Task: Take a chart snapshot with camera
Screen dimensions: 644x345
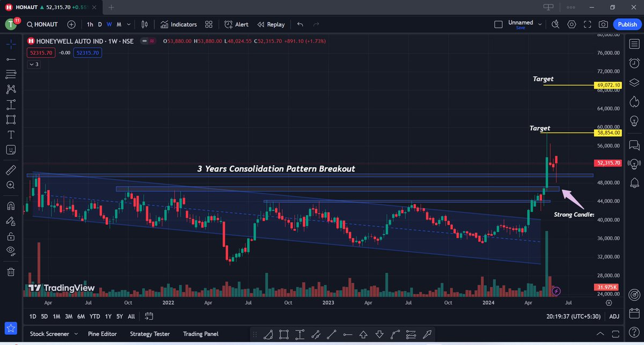Action: click(x=604, y=24)
